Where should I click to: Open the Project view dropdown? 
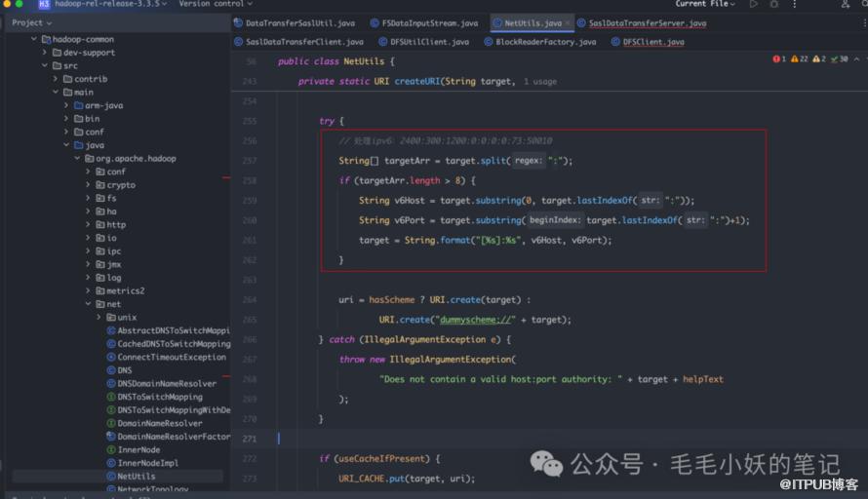[x=32, y=22]
